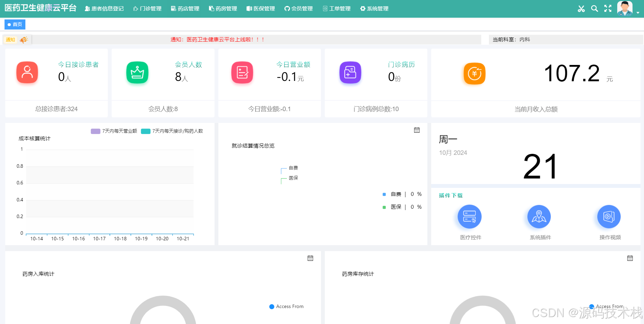Click the 操作视频 label
The image size is (644, 324).
(610, 238)
